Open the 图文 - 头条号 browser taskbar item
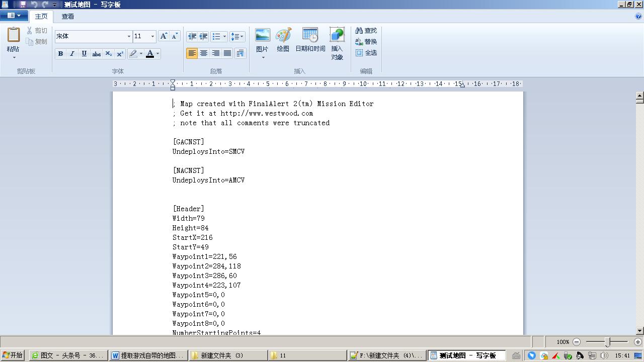 68,355
